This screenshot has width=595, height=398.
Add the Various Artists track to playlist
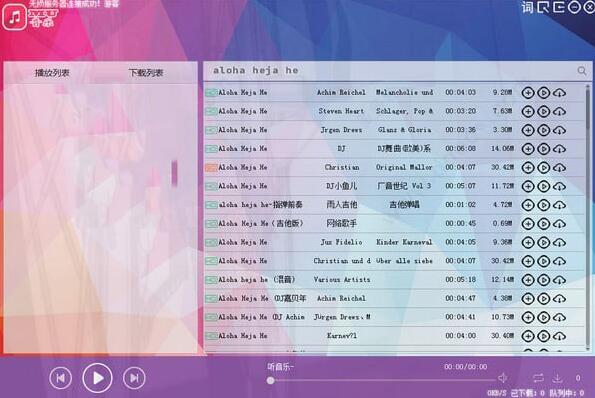528,280
